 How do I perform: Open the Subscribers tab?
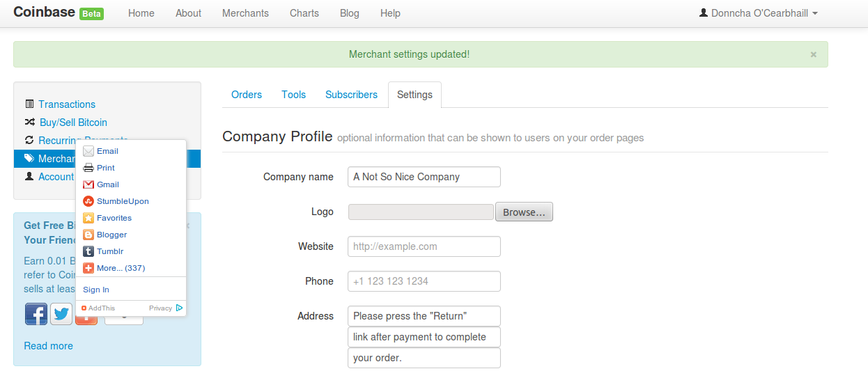tap(351, 95)
